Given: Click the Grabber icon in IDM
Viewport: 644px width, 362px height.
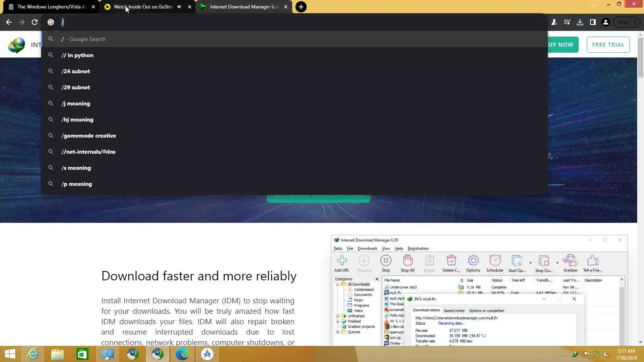Looking at the screenshot, I should click(570, 263).
